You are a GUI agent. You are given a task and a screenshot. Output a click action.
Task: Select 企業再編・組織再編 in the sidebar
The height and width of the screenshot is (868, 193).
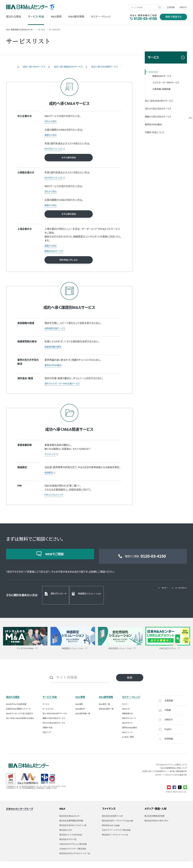[161, 89]
